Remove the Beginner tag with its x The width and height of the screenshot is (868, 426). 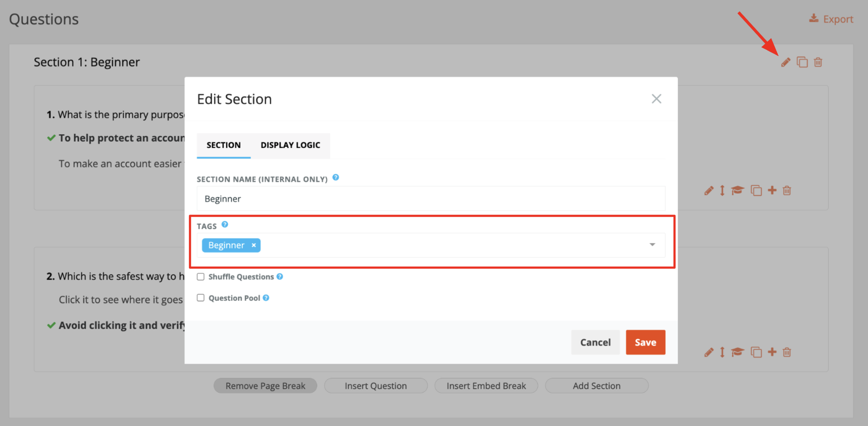point(254,245)
